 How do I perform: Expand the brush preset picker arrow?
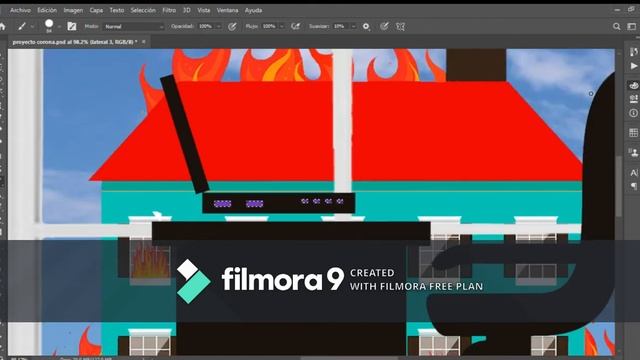[59, 27]
